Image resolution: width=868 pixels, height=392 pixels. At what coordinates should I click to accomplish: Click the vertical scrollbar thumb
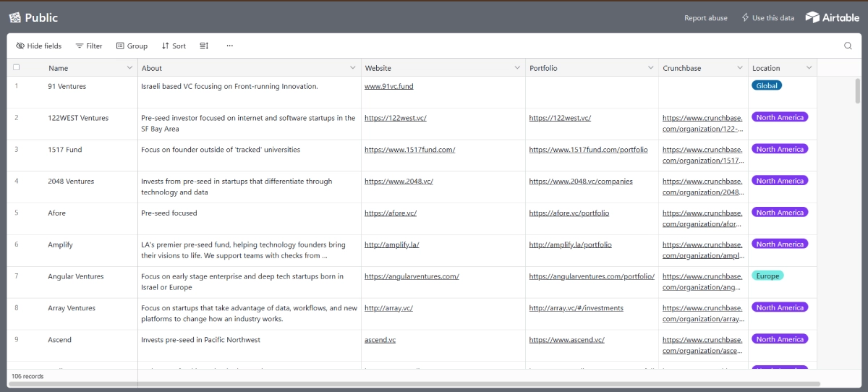(x=857, y=91)
